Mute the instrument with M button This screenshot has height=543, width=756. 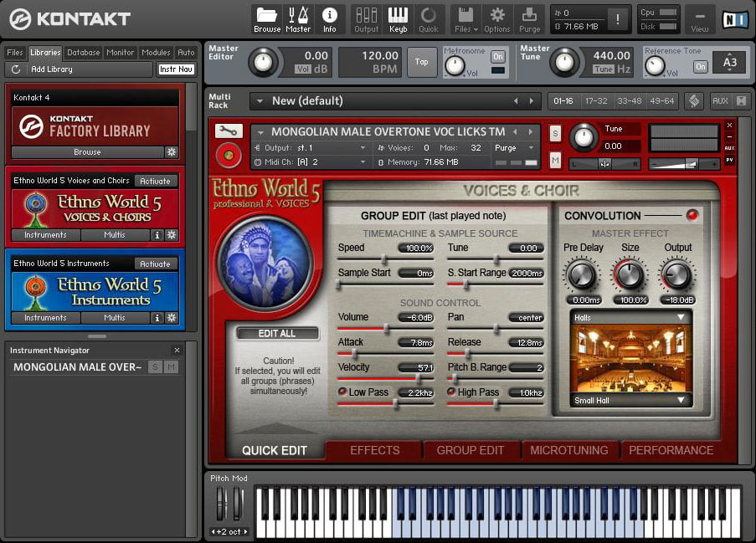tap(555, 160)
